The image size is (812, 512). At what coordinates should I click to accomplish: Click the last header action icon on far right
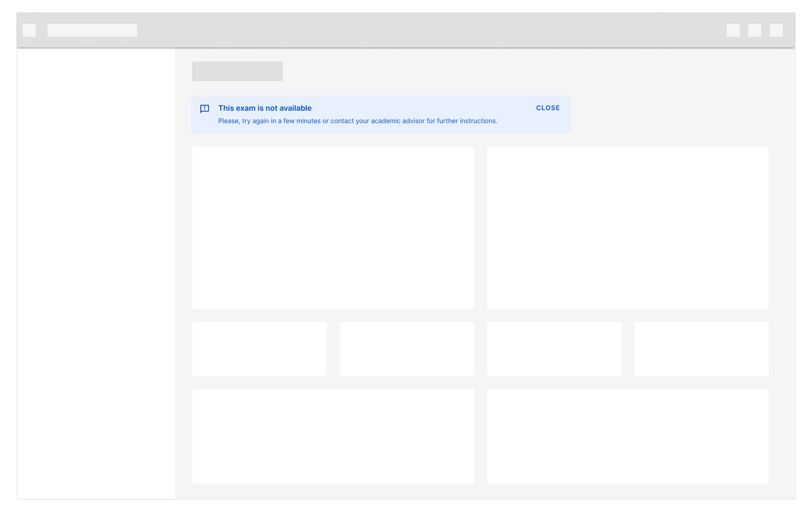coord(776,30)
